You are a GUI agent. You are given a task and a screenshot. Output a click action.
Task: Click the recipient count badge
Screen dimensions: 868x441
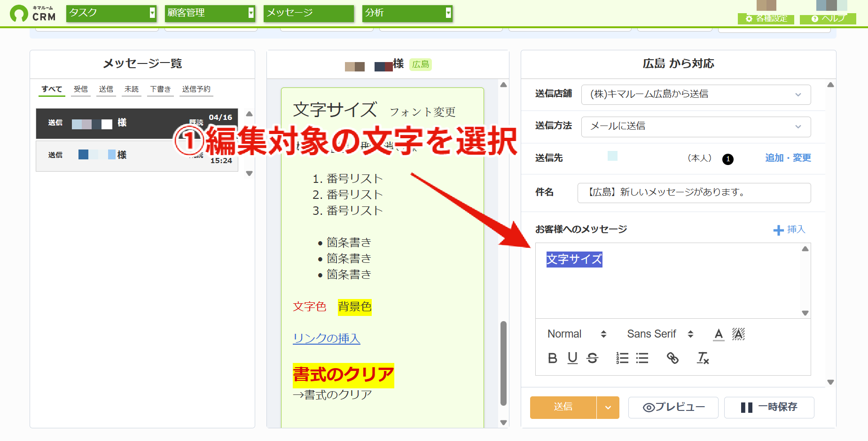[x=728, y=159]
